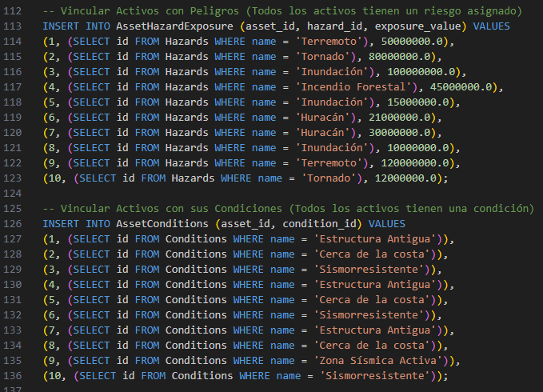Click the value 30000000.0 on line 120
543x392 pixels.
tap(400, 133)
